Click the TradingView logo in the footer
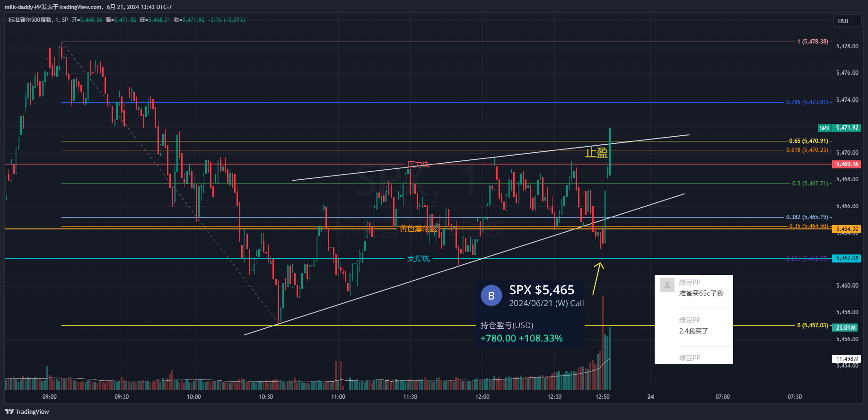This screenshot has width=868, height=420. coord(27,411)
